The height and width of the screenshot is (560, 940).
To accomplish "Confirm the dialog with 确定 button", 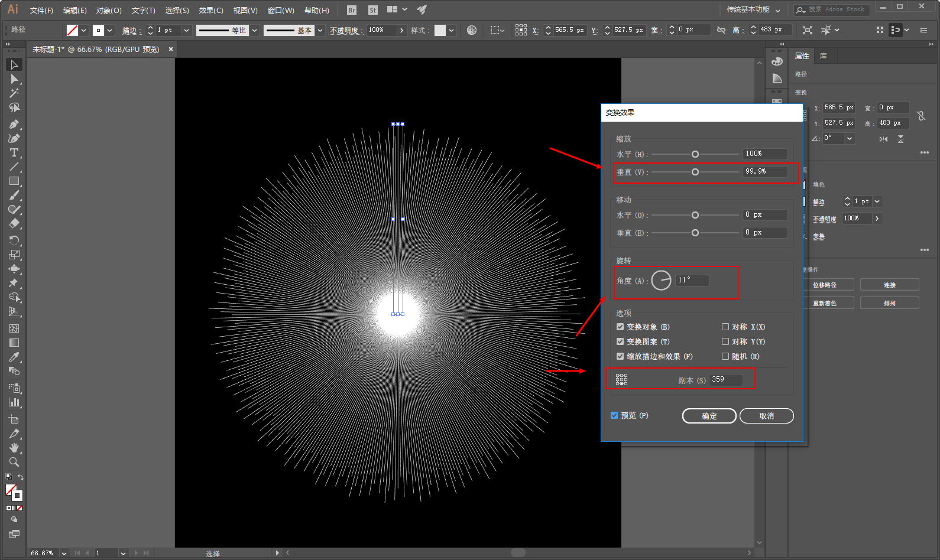I will [x=709, y=416].
